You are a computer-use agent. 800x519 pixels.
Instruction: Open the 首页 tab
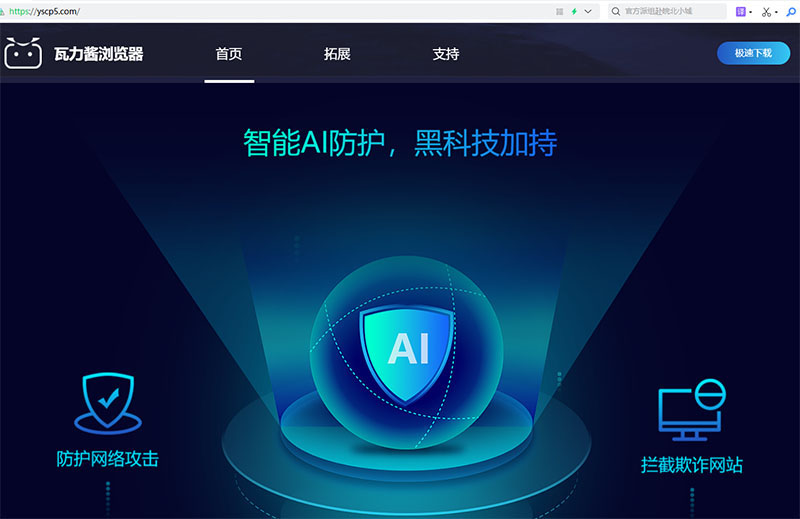229,54
